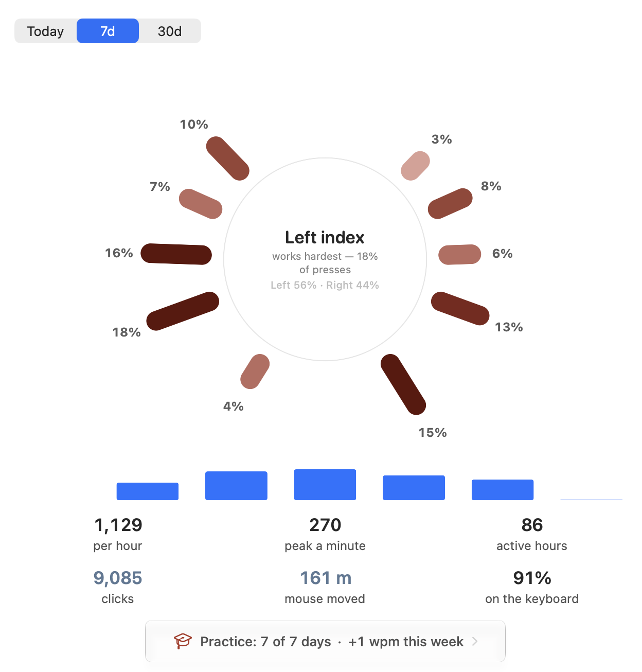
Task: Select the 7% finger bar
Action: [x=201, y=204]
